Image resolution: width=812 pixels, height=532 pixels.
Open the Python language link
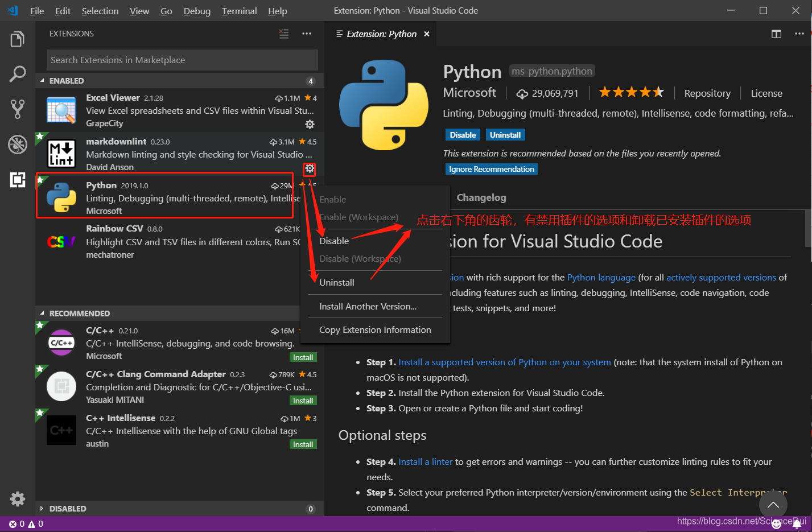601,278
